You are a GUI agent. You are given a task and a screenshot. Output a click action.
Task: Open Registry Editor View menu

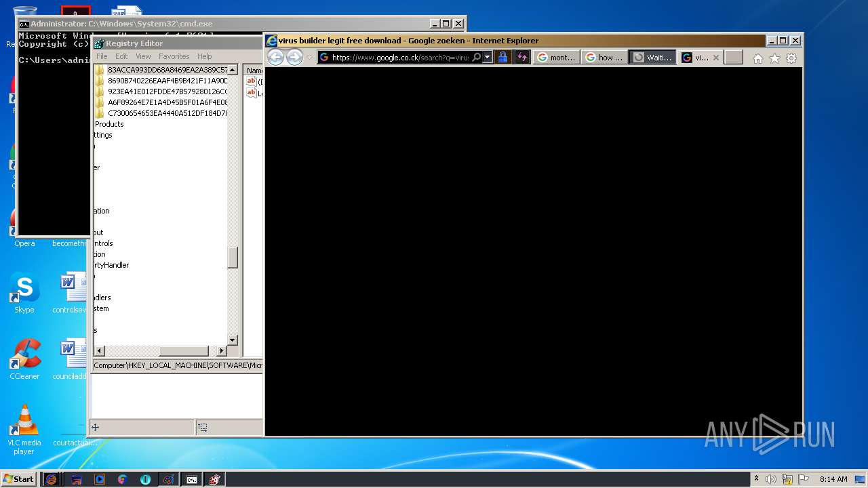[143, 56]
